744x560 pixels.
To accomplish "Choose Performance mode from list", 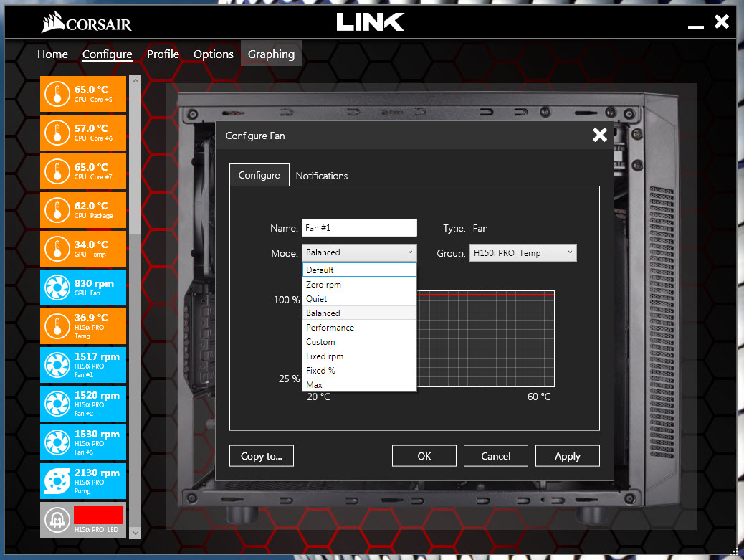I will click(359, 328).
